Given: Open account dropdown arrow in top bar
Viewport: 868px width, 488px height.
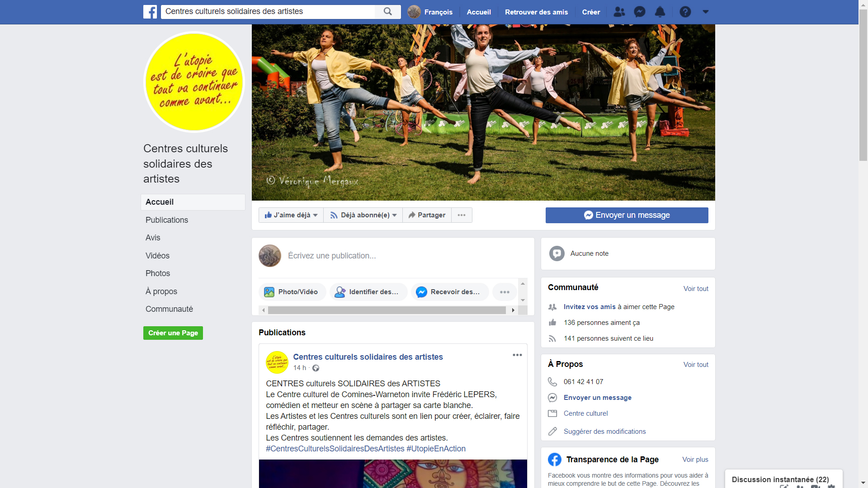Looking at the screenshot, I should point(705,12).
